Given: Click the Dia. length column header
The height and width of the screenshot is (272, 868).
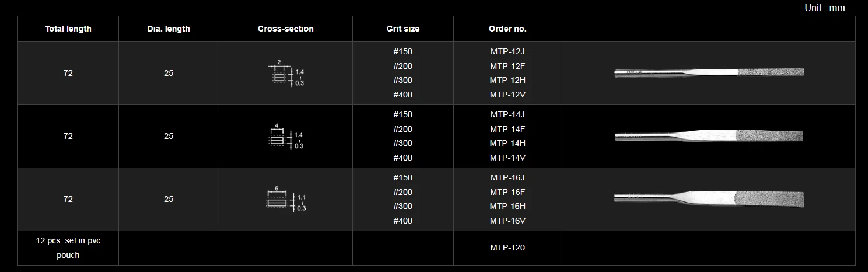Looking at the screenshot, I should click(x=169, y=29).
